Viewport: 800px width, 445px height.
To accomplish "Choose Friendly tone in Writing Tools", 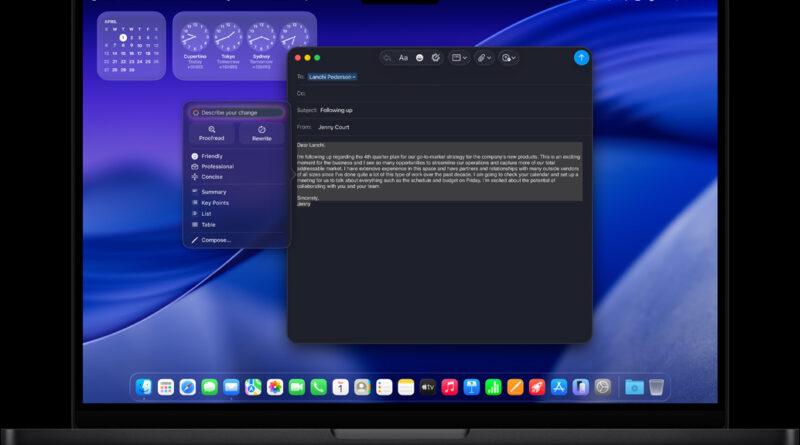I will pos(211,156).
